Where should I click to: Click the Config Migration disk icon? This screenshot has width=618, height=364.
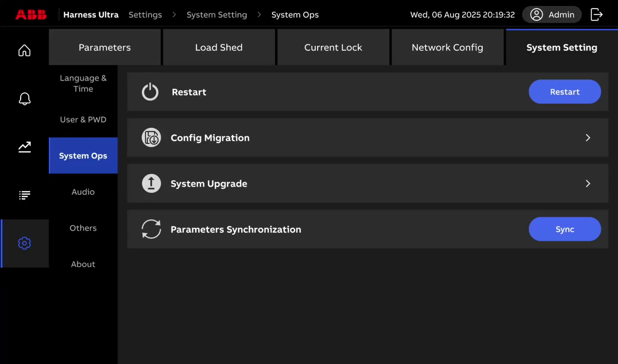tap(151, 138)
